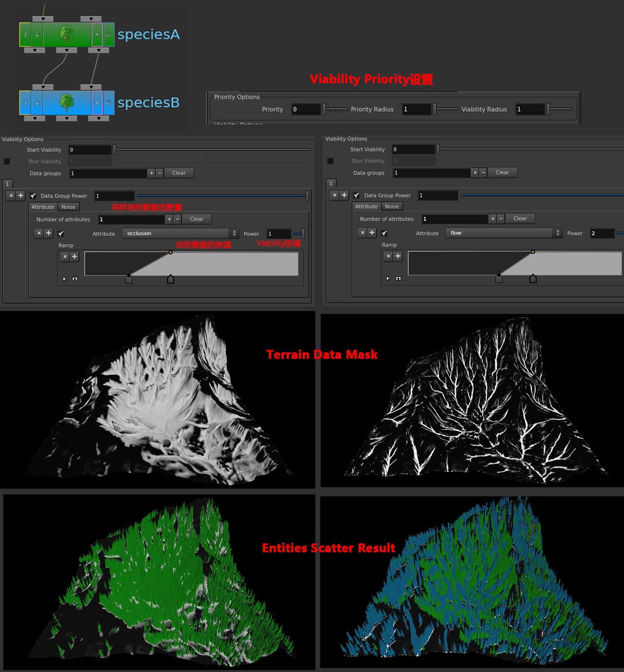Remove the flow attribute entry
The height and width of the screenshot is (672, 624).
(363, 233)
